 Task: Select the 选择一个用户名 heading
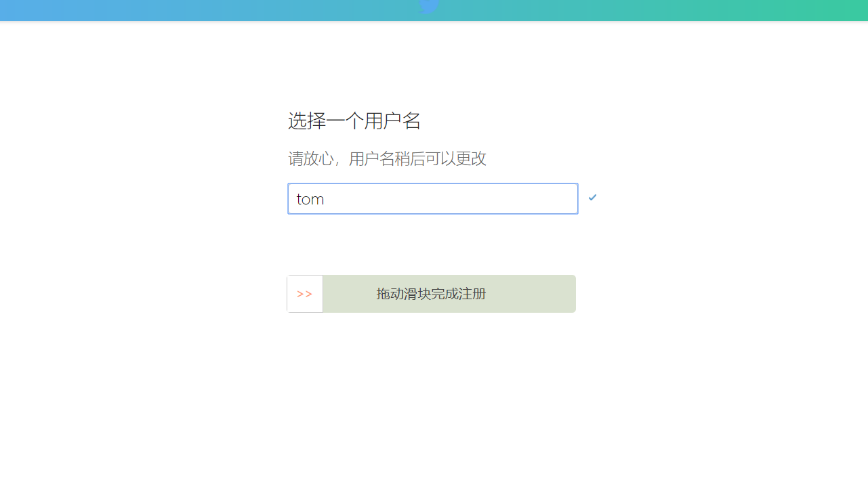354,121
